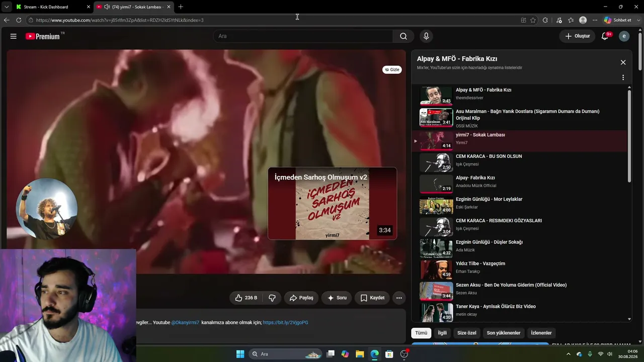Add this page to favorites
Image resolution: width=644 pixels, height=362 pixels.
coord(533,20)
